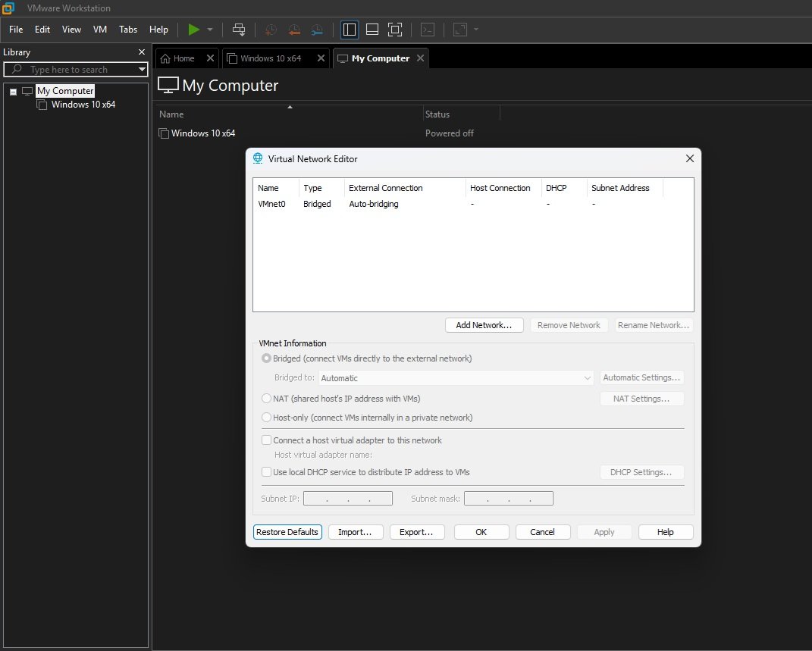
Task: Toggle the thumbnail bar toolbar icon
Action: [x=372, y=30]
